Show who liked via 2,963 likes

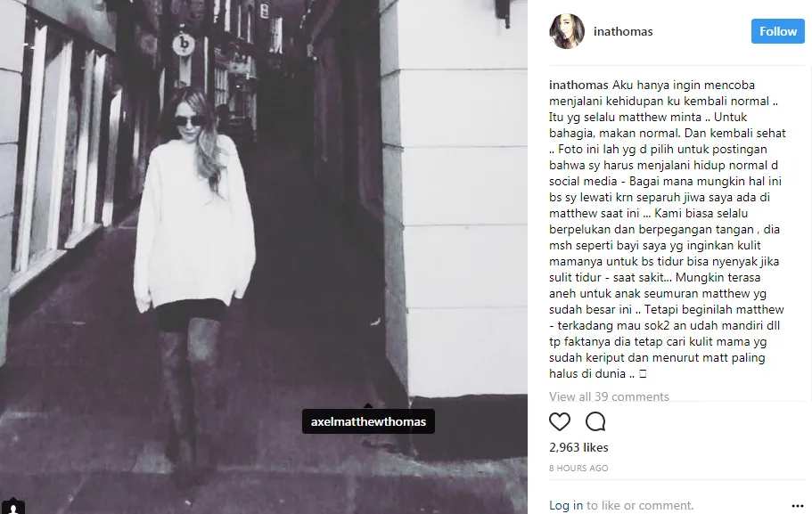[578, 447]
